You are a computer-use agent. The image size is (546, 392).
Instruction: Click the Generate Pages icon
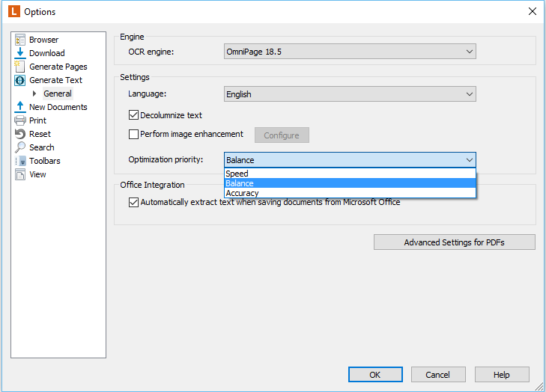pos(20,67)
